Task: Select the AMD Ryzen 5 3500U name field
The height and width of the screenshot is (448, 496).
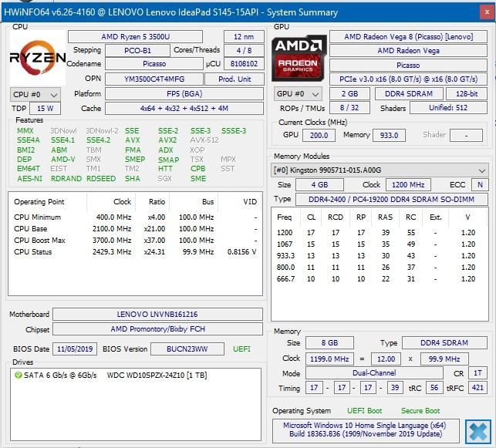Action: 136,37
